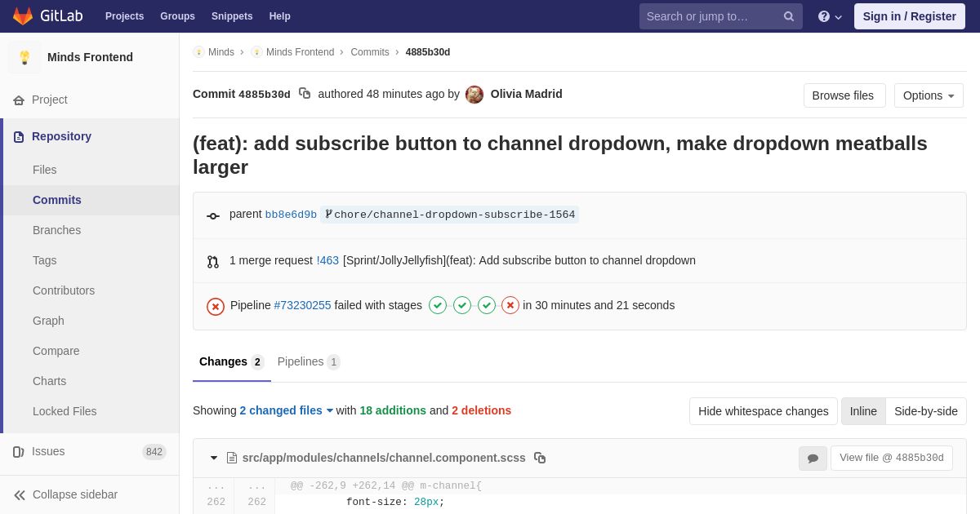Open Projects menu in top bar

pyautogui.click(x=124, y=16)
